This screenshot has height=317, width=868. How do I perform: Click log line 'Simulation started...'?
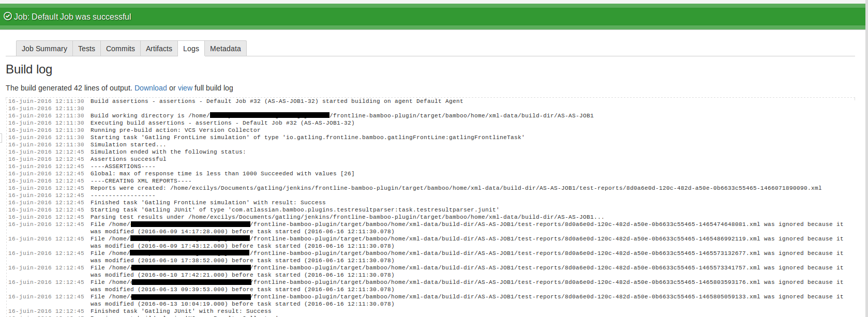pos(128,145)
